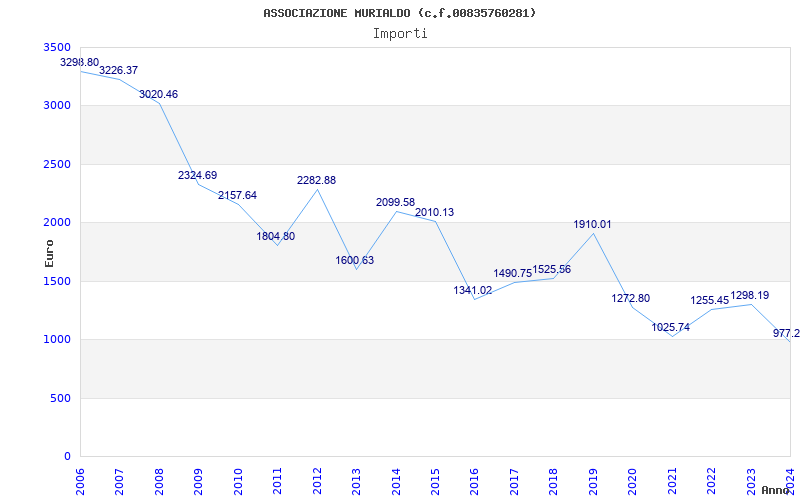Image resolution: width=800 pixels, height=500 pixels.
Task: Click the 2015 x-axis year label
Action: 435,482
